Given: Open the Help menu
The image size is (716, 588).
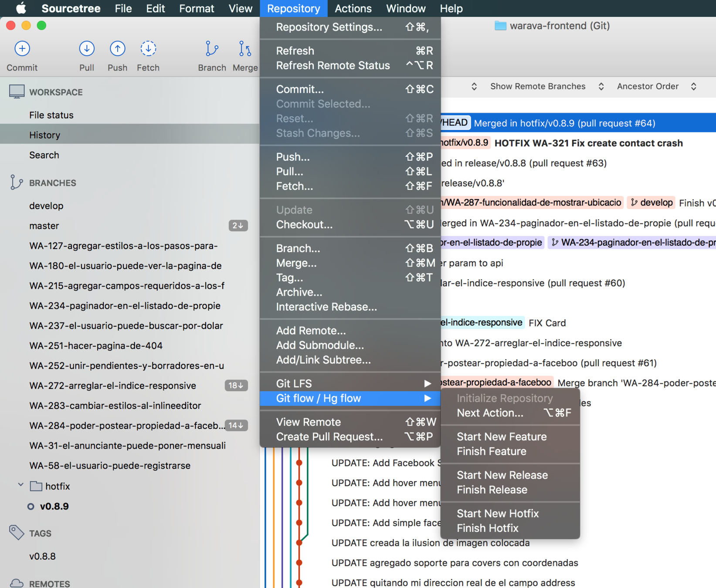Looking at the screenshot, I should tap(451, 8).
